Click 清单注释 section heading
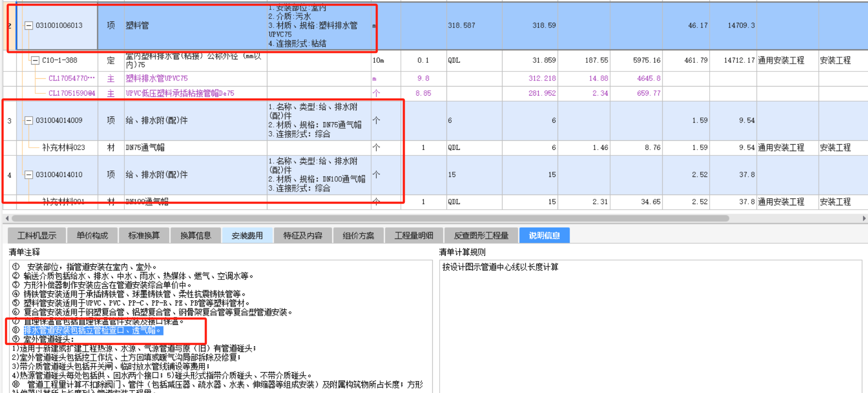Screen dimensions: 868x393 24,252
